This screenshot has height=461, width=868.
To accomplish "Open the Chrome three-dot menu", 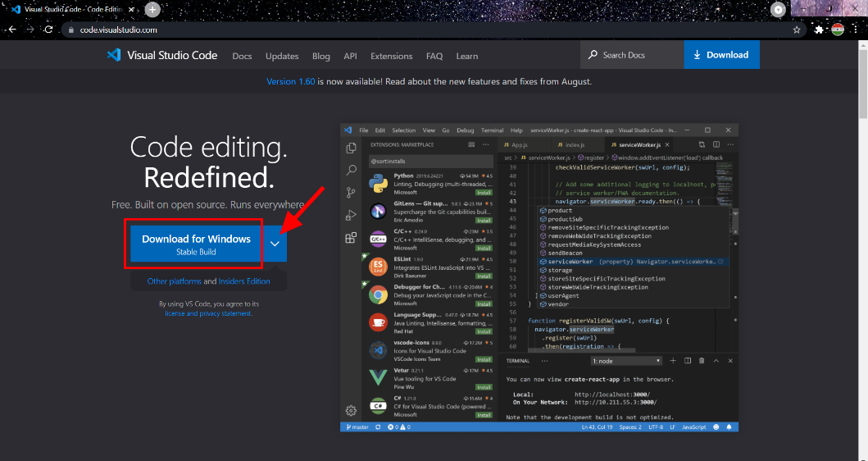I will (x=856, y=30).
